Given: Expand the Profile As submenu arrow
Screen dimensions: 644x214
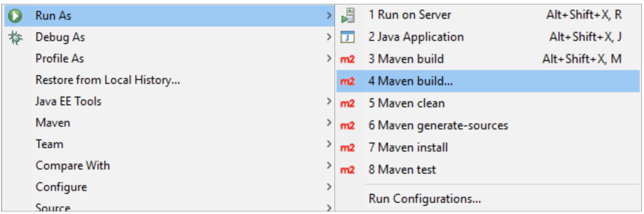Looking at the screenshot, I should (x=329, y=58).
